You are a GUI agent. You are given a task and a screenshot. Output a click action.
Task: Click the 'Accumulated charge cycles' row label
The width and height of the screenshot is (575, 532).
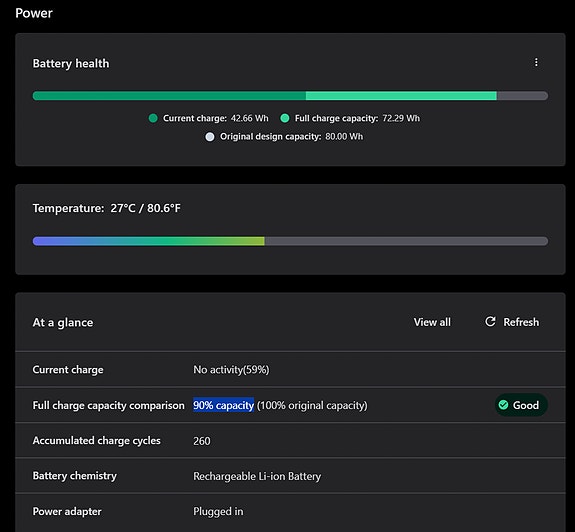96,440
